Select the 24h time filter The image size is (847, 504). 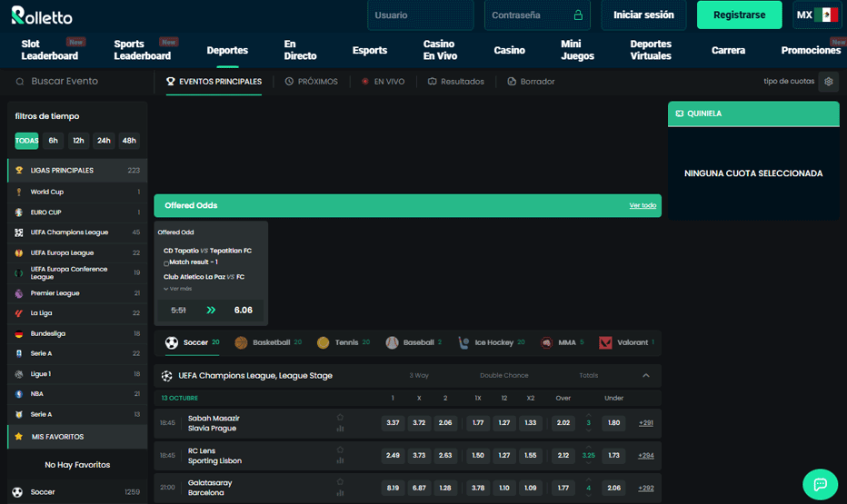tap(104, 141)
